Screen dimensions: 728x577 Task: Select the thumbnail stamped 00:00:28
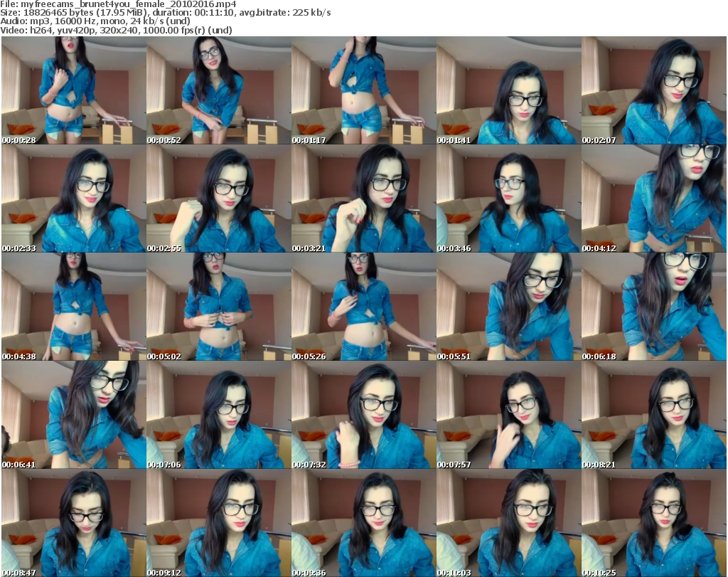(x=74, y=90)
